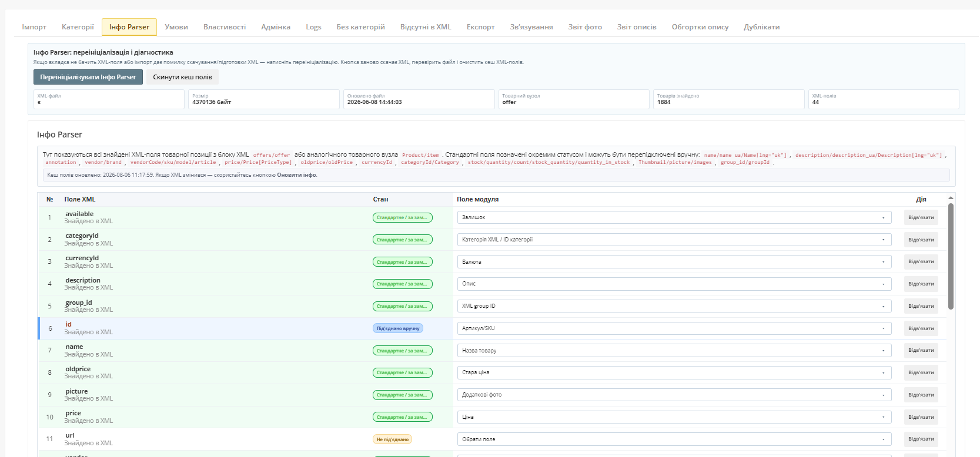Click the Під'єднано вручну status badge
The width and height of the screenshot is (980, 457).
pyautogui.click(x=398, y=328)
